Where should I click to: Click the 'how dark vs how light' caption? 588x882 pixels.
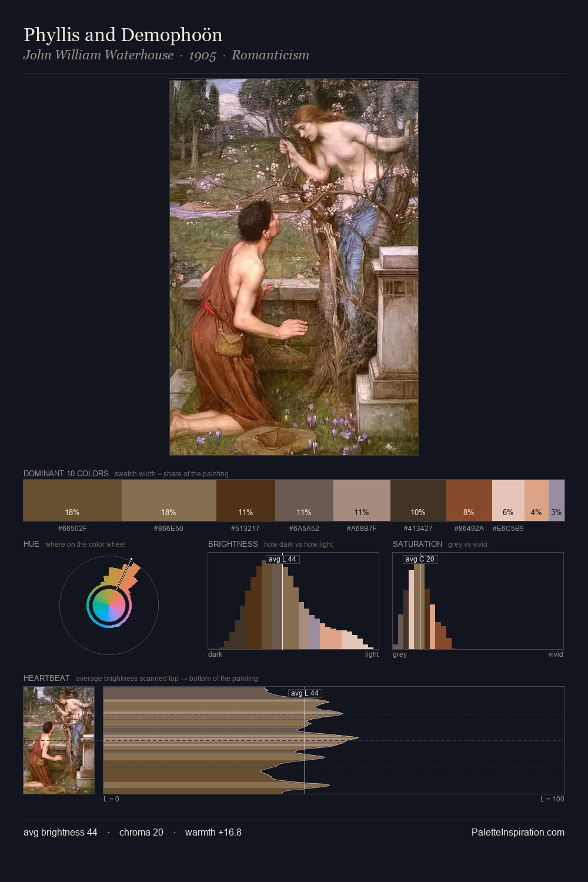click(x=299, y=544)
